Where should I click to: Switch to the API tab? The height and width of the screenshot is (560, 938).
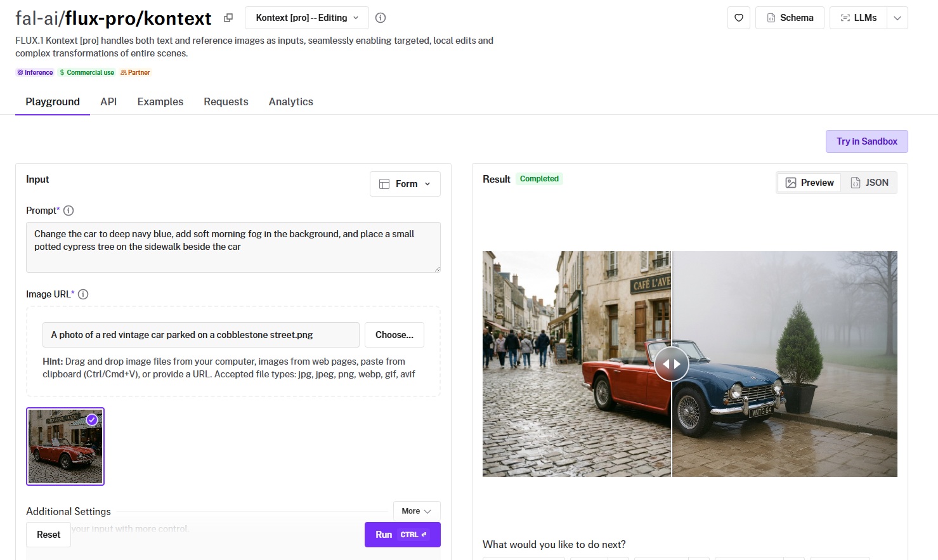108,101
